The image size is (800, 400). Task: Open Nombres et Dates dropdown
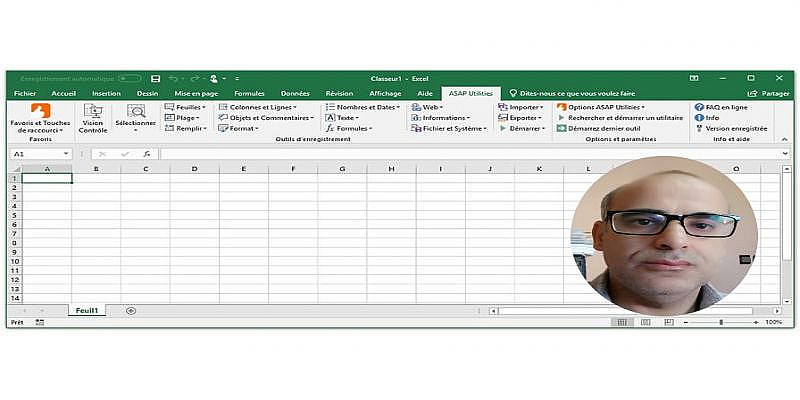coord(362,107)
